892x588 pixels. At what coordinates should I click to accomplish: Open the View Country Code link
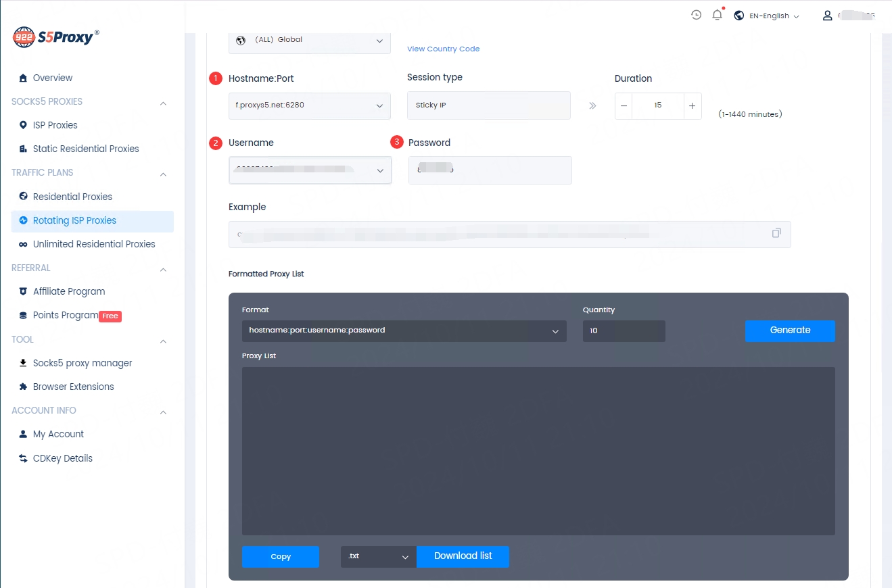pos(443,49)
